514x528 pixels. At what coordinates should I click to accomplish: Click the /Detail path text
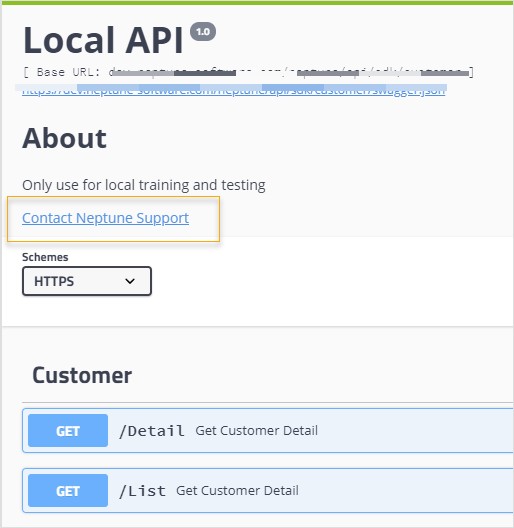(x=152, y=431)
